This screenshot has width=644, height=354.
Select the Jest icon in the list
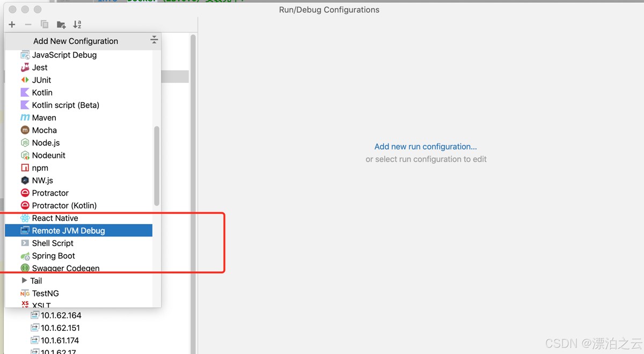(x=25, y=68)
